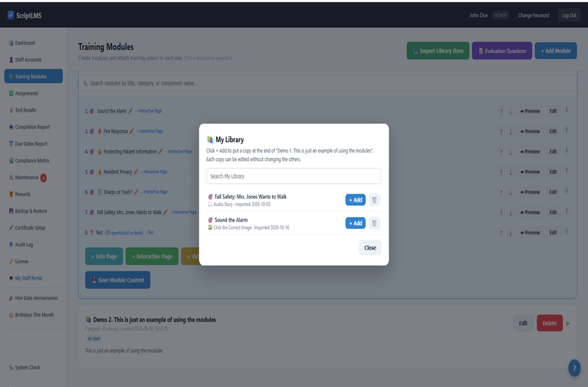Open Rewards in sidebar
Image resolution: width=588 pixels, height=387 pixels.
pyautogui.click(x=33, y=194)
